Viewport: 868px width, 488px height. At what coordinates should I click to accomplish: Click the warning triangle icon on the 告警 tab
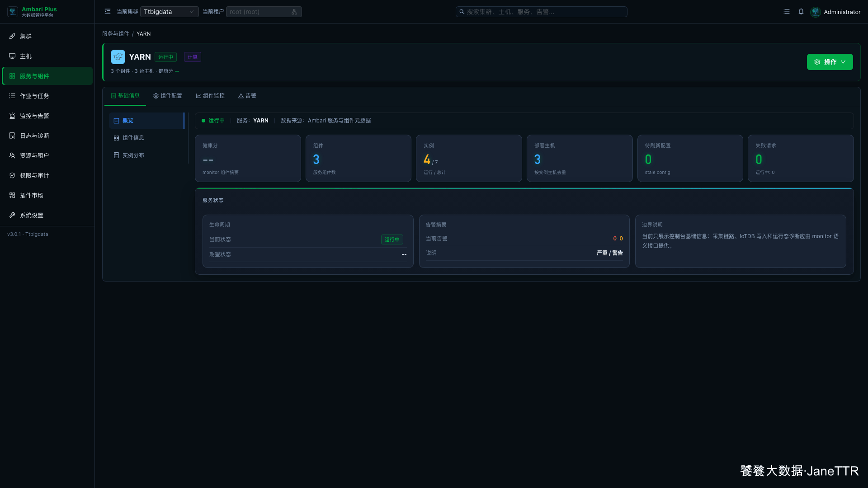(241, 96)
